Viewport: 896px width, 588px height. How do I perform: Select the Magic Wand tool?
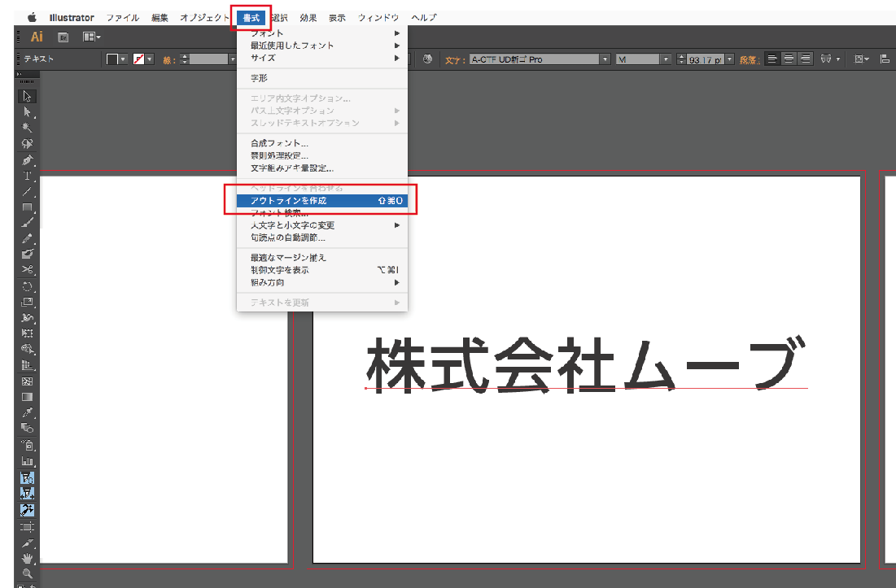click(27, 128)
